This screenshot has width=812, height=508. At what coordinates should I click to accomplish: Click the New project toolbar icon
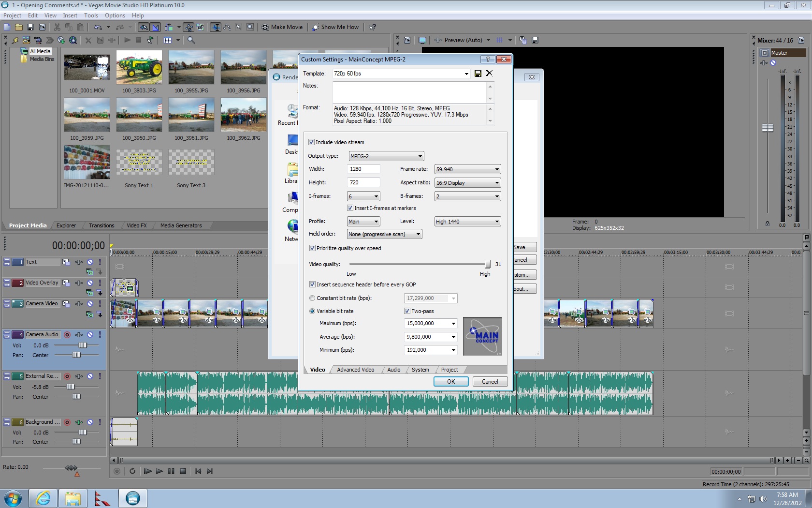coord(7,27)
